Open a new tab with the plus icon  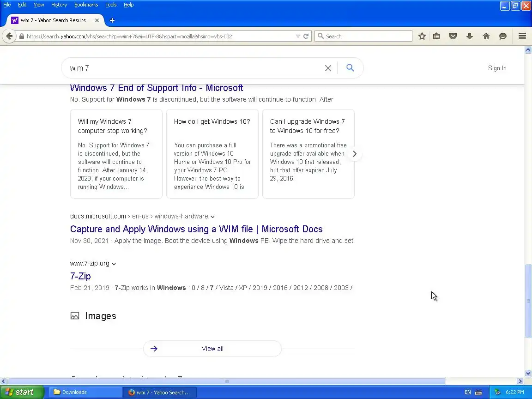point(112,20)
